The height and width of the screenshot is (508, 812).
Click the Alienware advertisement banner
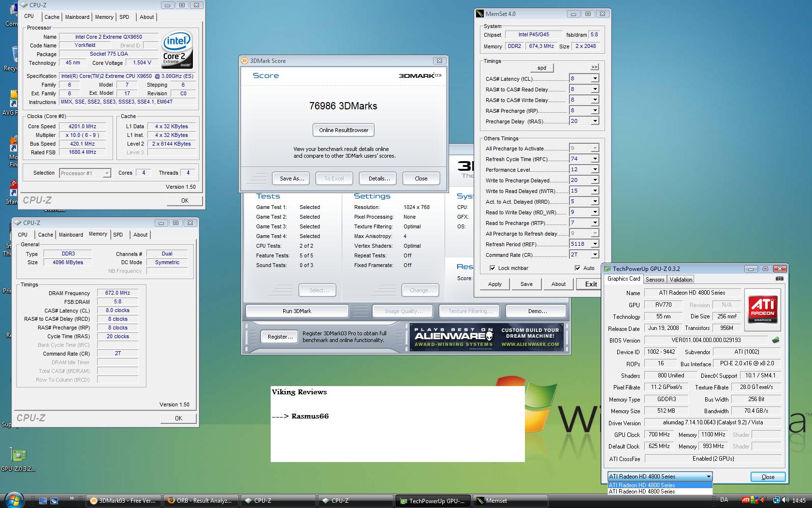click(487, 337)
